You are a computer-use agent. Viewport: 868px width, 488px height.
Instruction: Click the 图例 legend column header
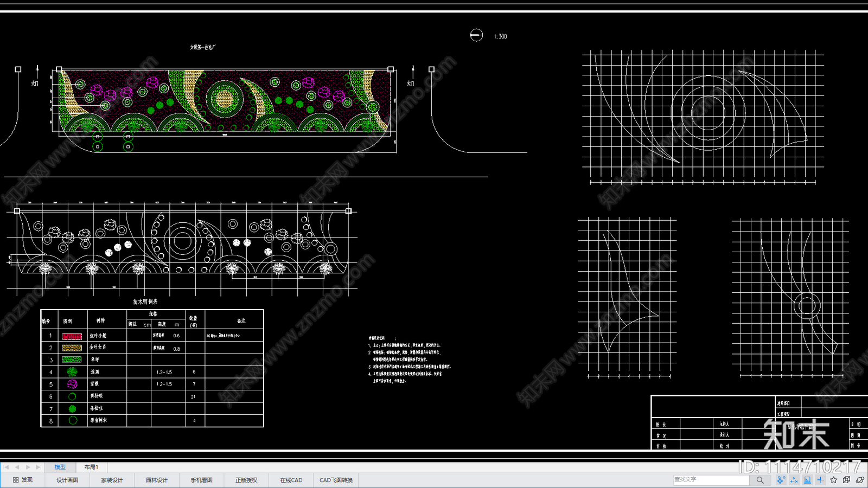click(x=68, y=321)
